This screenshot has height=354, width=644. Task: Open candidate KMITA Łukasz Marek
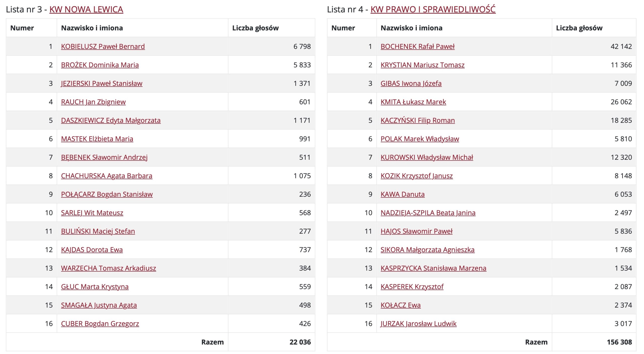[x=413, y=102]
